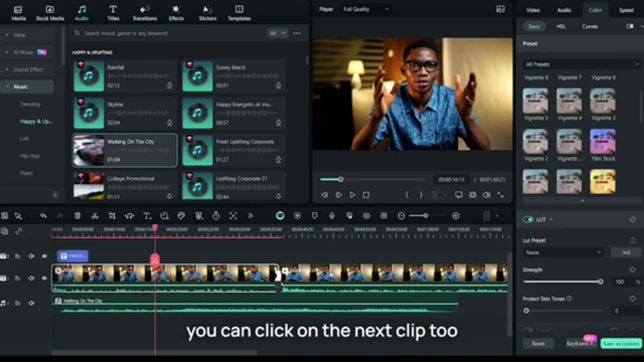644x362 pixels.
Task: Select the text T tool
Action: (x=147, y=216)
